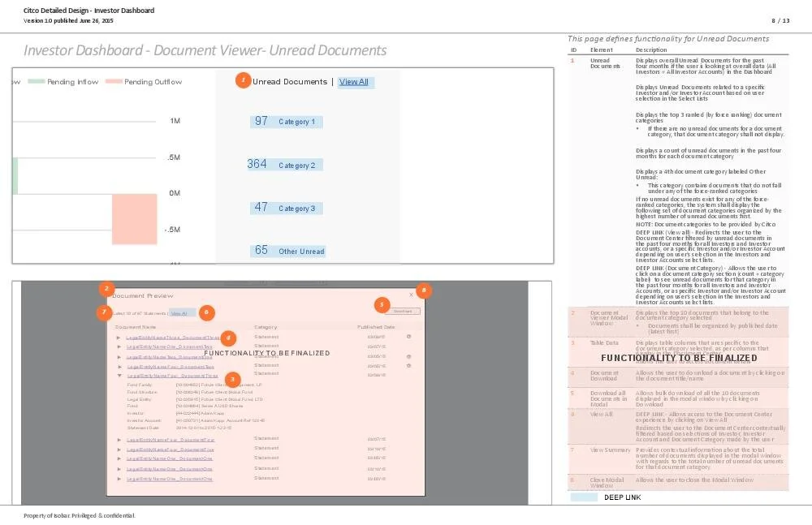
Task: Download the LegalEntityNameOne_DocumentTwo document link
Action: point(170,346)
